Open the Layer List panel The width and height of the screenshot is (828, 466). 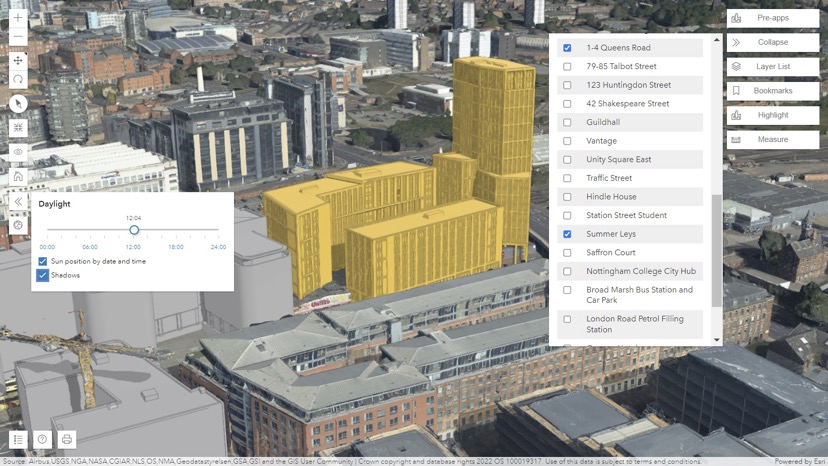pos(772,67)
